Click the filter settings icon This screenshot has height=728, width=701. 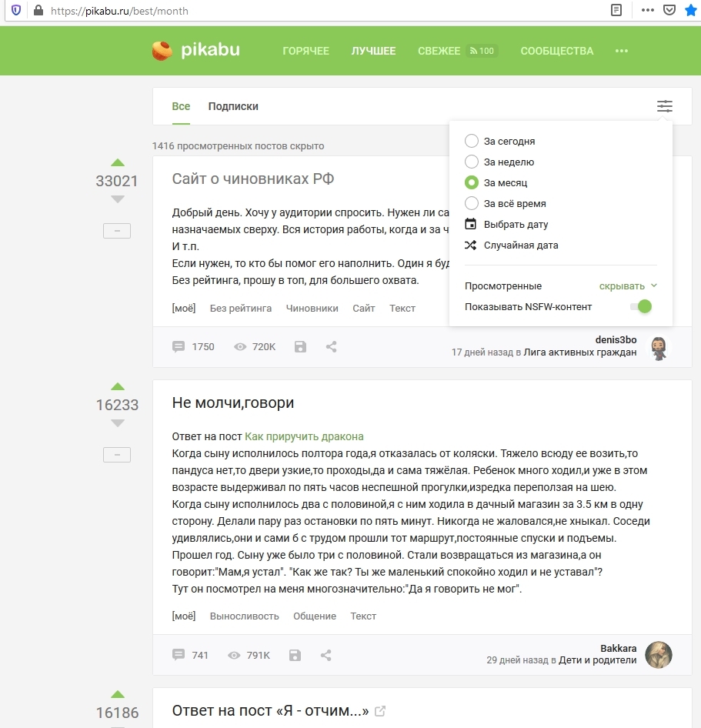pos(664,106)
